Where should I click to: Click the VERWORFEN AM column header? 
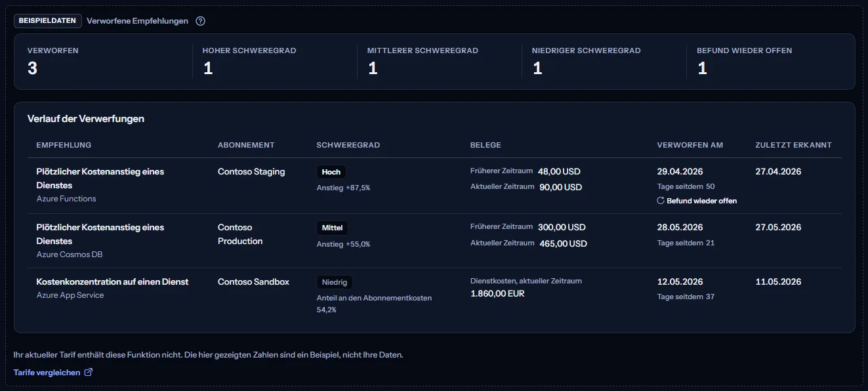click(x=690, y=145)
